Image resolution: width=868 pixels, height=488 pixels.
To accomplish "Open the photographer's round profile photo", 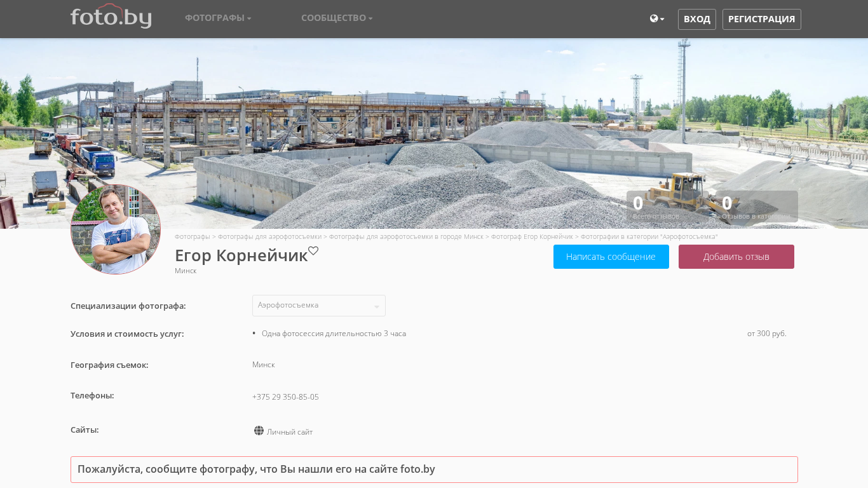I will pos(116,229).
